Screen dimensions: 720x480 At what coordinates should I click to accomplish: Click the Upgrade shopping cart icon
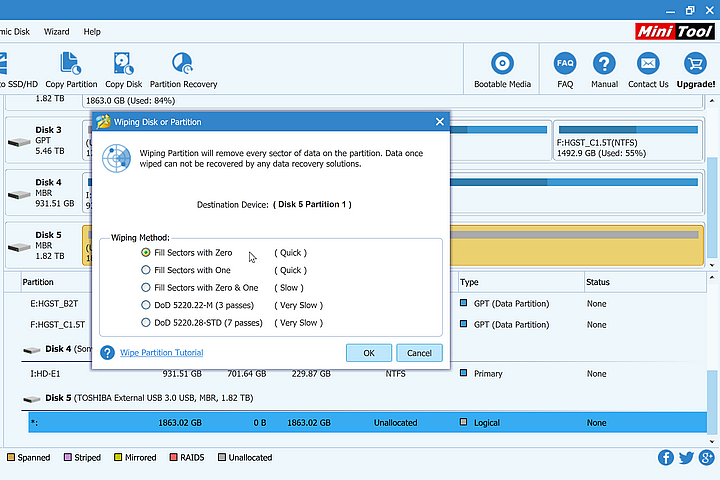(695, 63)
